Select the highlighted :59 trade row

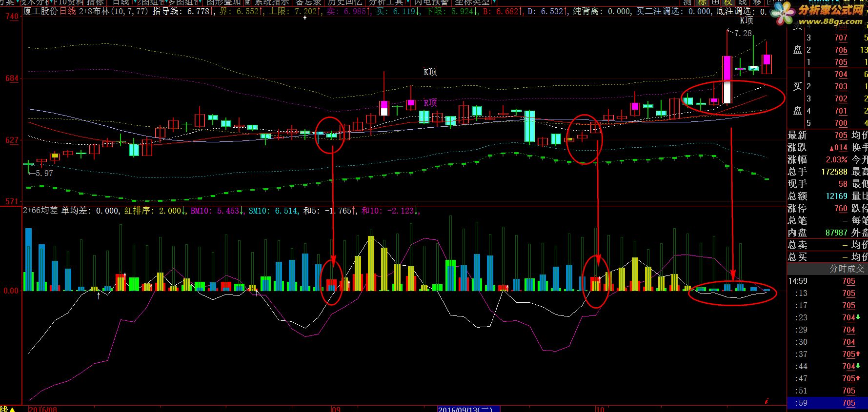(x=827, y=403)
